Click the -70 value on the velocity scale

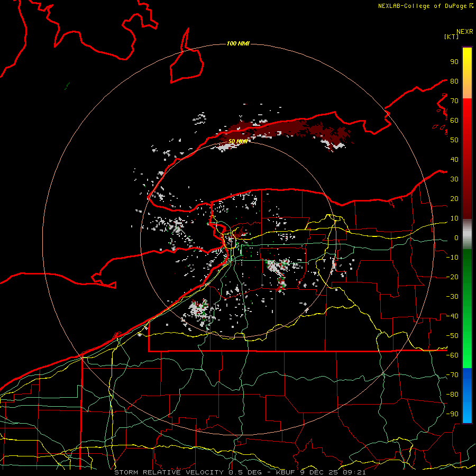point(452,375)
